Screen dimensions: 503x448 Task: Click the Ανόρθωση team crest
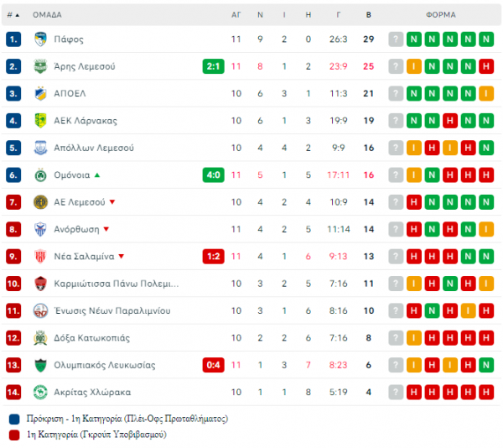click(40, 230)
